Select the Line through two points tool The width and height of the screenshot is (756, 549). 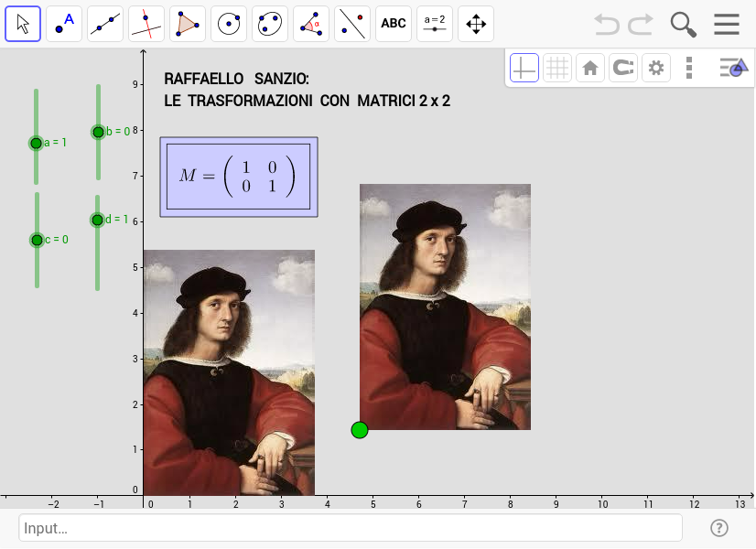[x=105, y=24]
